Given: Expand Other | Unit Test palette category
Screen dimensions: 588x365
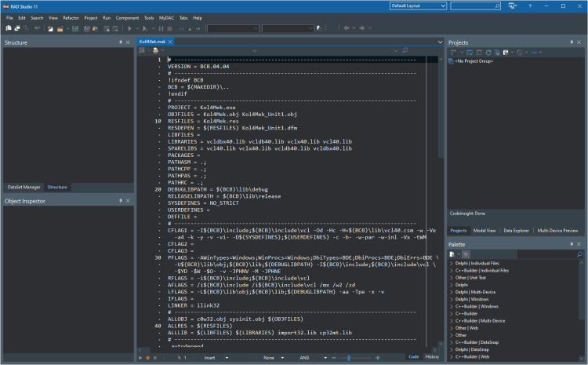Looking at the screenshot, I should pos(452,278).
